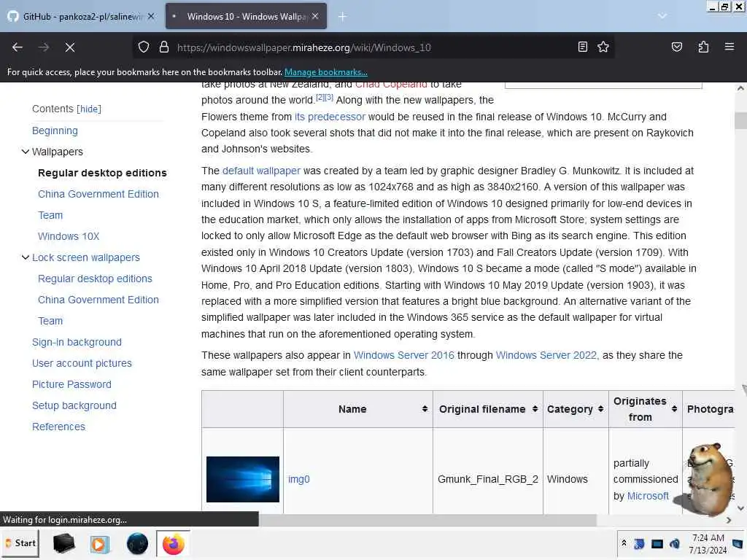Jump to Picture Password section
747x560 pixels.
[71, 384]
